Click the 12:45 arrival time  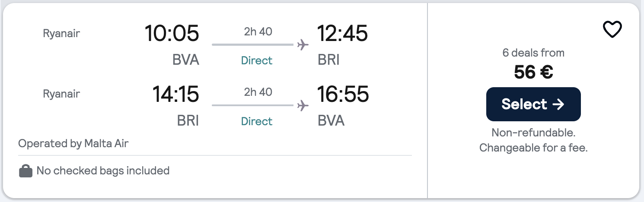coord(342,34)
